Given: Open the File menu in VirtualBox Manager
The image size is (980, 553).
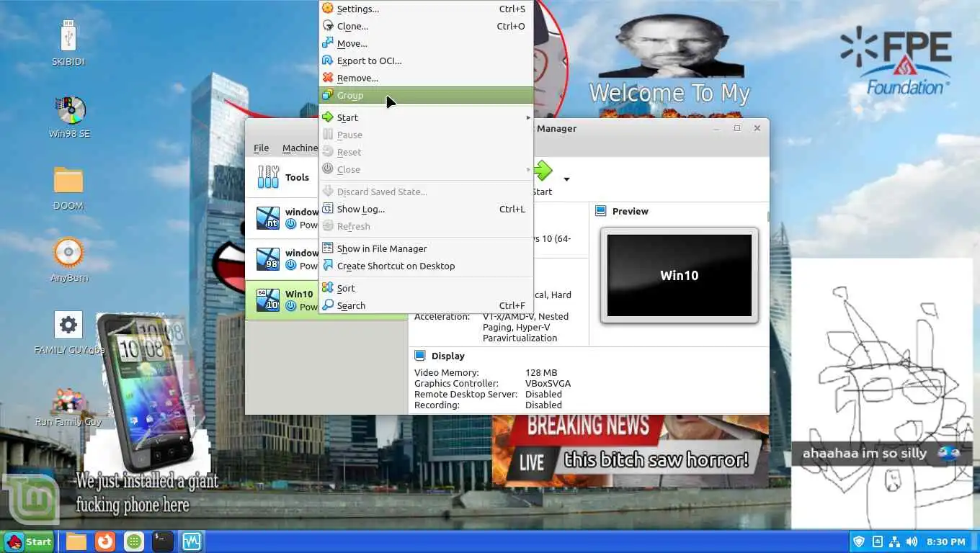Looking at the screenshot, I should [261, 148].
